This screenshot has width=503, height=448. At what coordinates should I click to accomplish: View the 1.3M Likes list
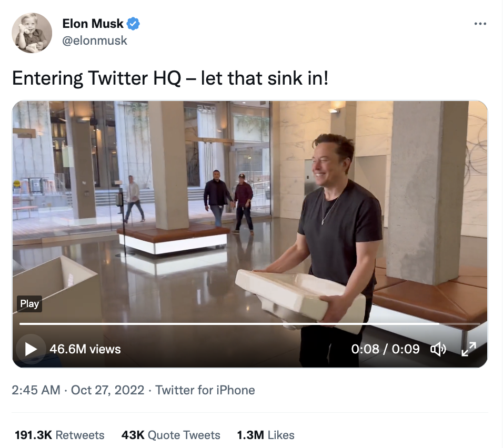coord(266,435)
